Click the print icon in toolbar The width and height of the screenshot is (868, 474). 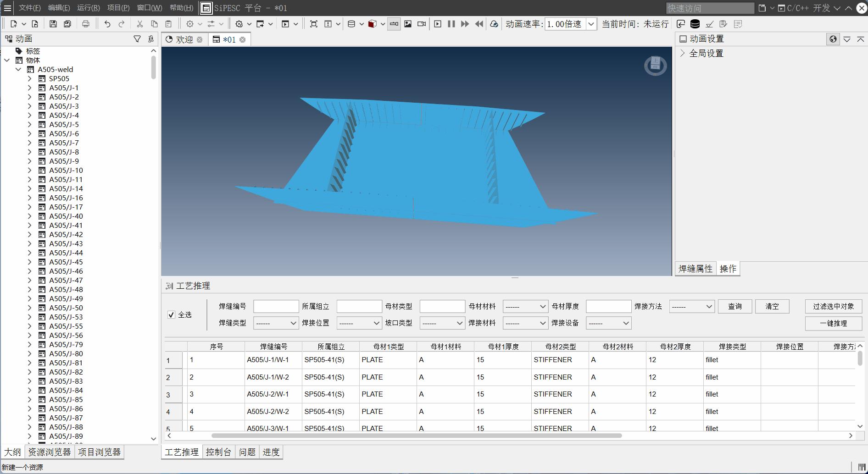coord(86,24)
